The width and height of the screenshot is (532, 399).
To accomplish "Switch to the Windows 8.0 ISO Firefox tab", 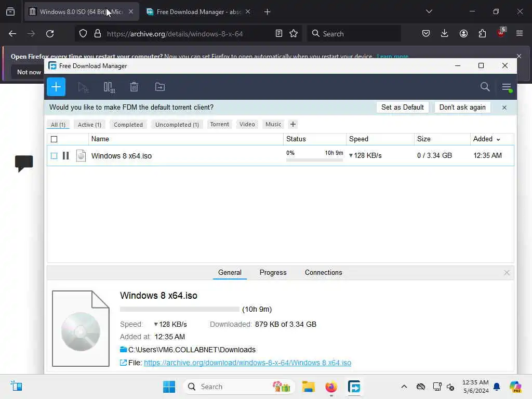I will click(x=82, y=12).
